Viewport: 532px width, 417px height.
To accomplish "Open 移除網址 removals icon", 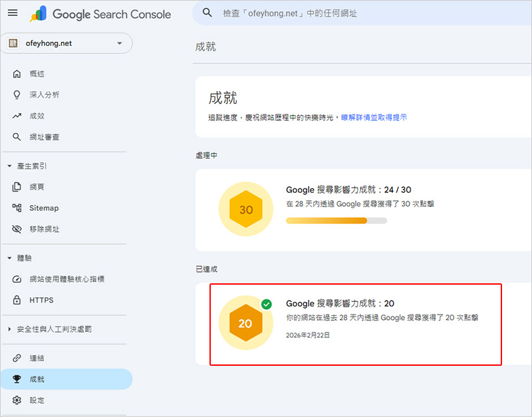I will (17, 229).
